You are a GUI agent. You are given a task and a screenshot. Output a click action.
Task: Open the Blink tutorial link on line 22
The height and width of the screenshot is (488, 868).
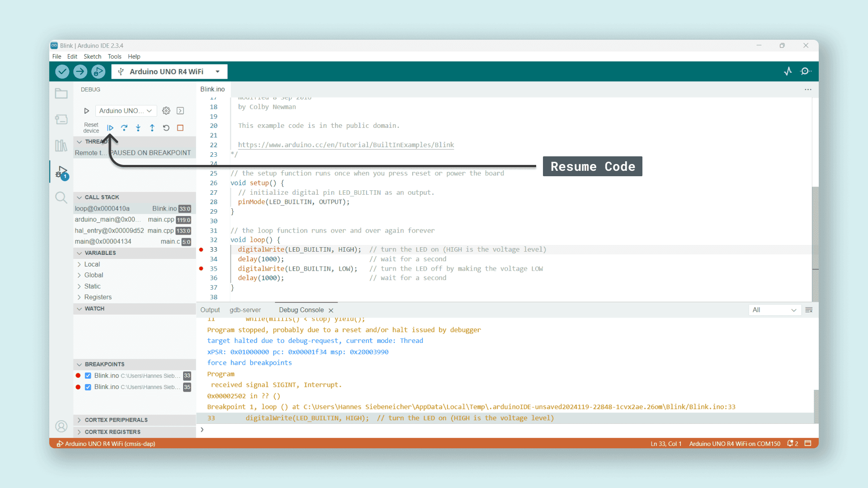pos(346,145)
